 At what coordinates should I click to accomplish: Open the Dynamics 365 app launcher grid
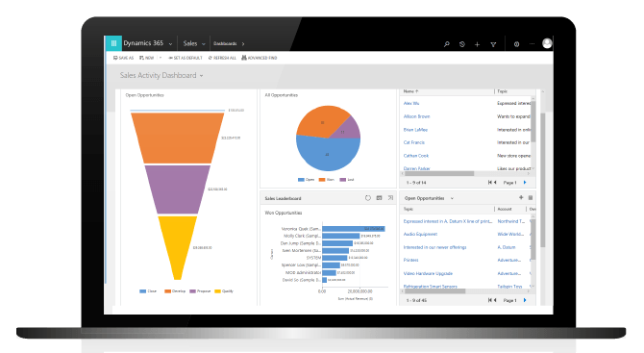tap(113, 43)
